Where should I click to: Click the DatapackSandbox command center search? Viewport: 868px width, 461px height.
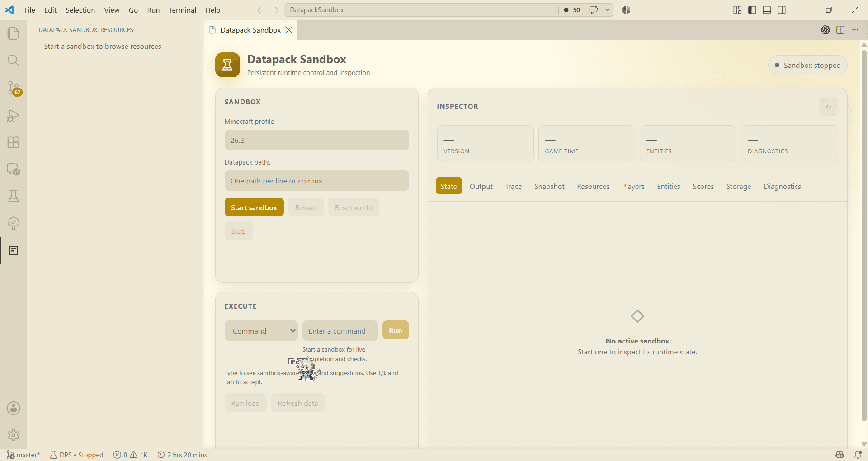coord(421,10)
